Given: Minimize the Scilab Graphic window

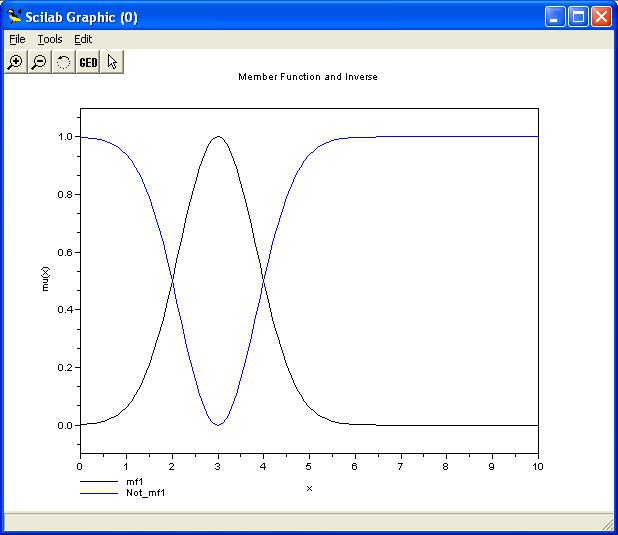Looking at the screenshot, I should [557, 17].
